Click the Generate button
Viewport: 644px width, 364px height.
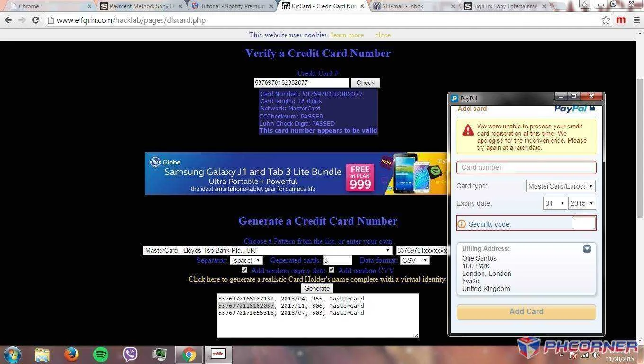(317, 288)
